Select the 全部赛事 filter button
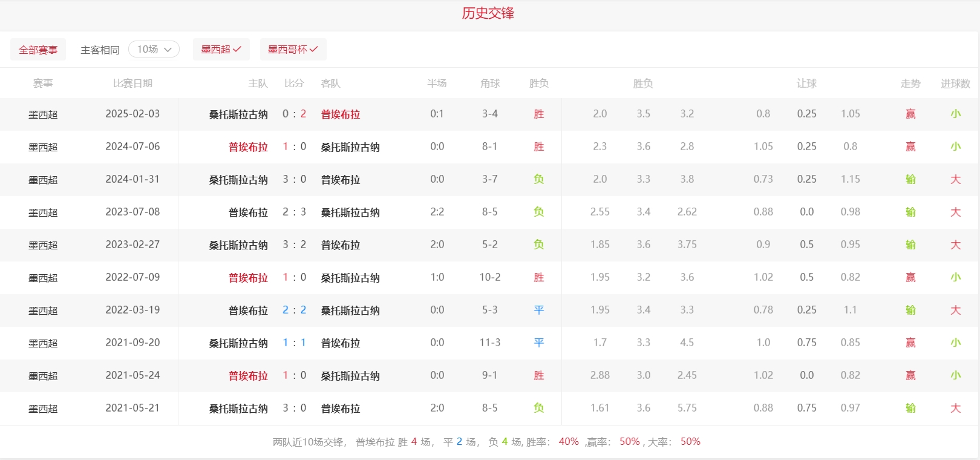The height and width of the screenshot is (460, 980). pos(38,50)
